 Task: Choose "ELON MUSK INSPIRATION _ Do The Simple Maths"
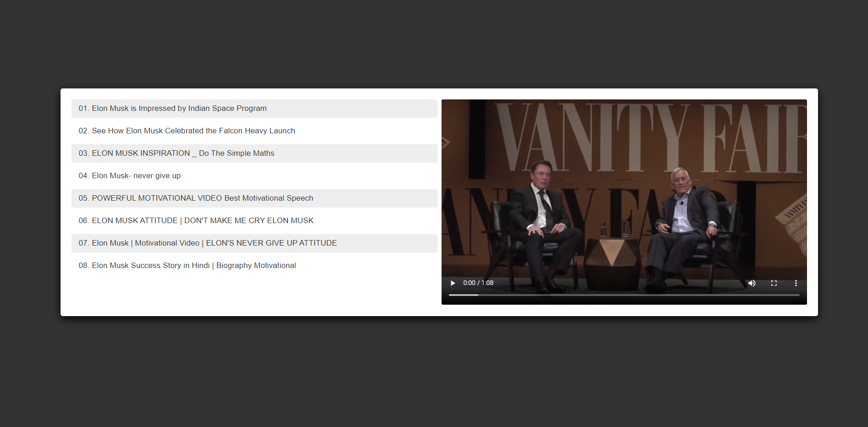pos(182,153)
